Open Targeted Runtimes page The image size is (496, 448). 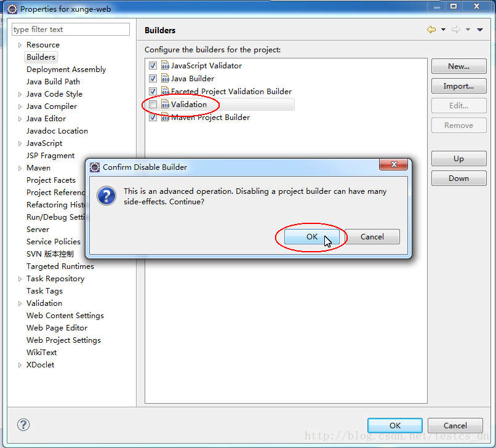click(x=60, y=266)
